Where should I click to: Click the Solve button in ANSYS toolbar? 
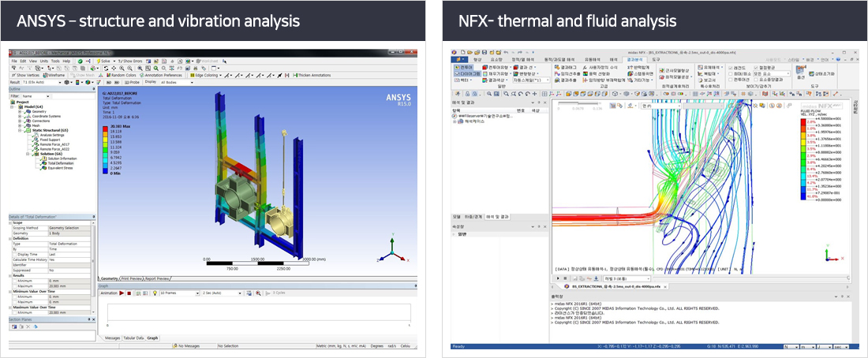click(103, 61)
